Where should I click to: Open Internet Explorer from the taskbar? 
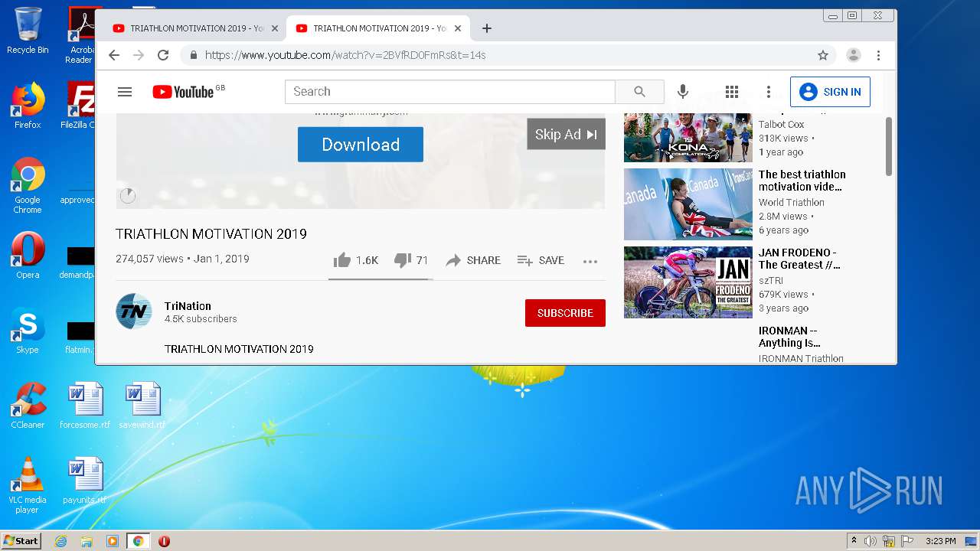(x=60, y=541)
